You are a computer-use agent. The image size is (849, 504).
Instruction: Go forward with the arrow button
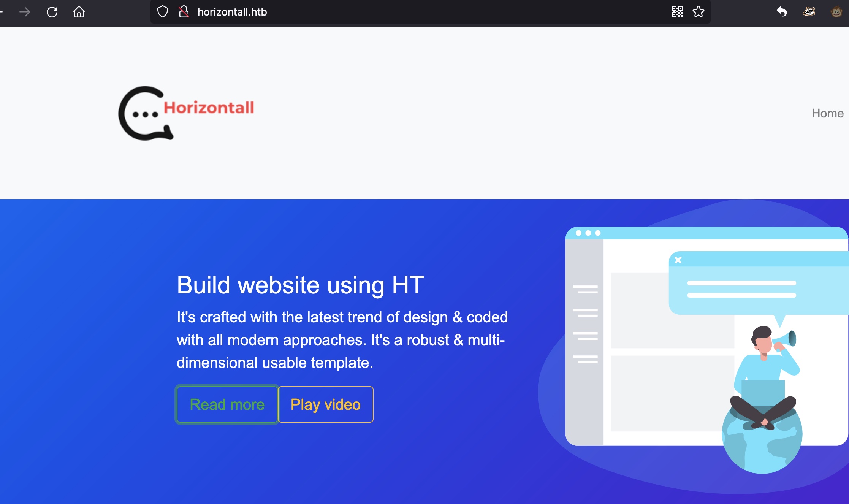tap(25, 12)
